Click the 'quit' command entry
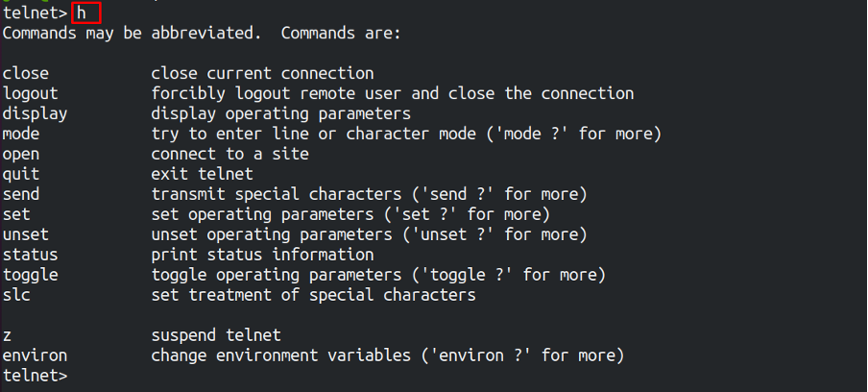This screenshot has width=868, height=392. 21,174
